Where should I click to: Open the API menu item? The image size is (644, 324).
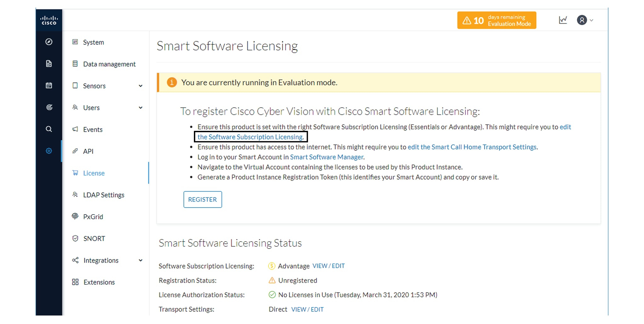88,151
